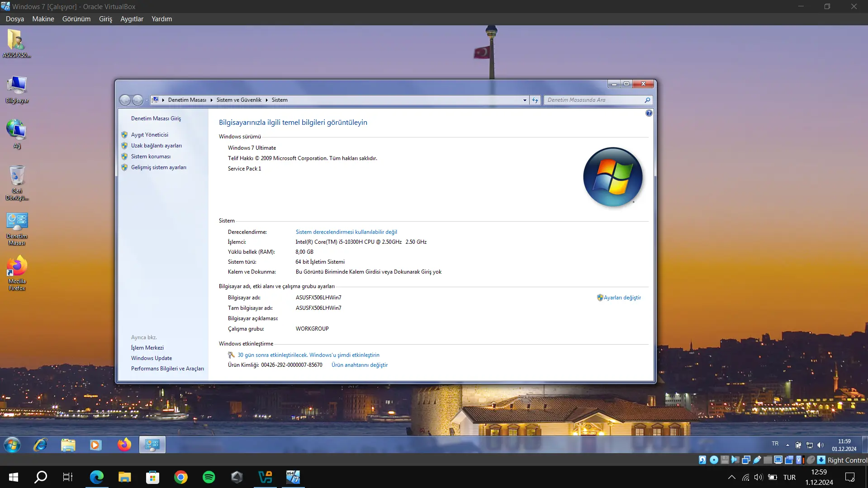Screen dimensions: 868x488
Task: Click the guest TR language indicator
Action: [775, 444]
